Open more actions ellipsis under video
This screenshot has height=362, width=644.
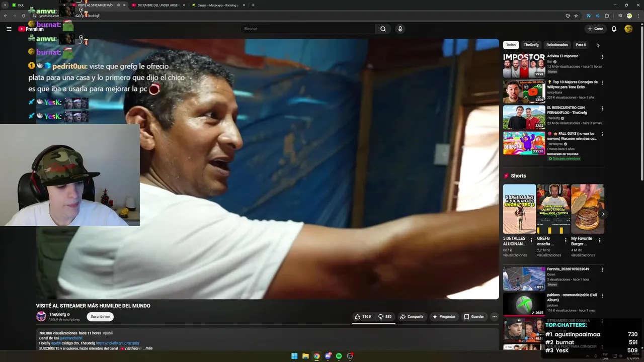pos(495,316)
